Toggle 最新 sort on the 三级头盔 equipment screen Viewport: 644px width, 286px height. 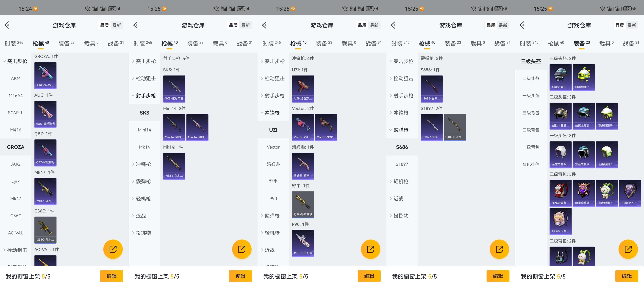[x=631, y=25]
